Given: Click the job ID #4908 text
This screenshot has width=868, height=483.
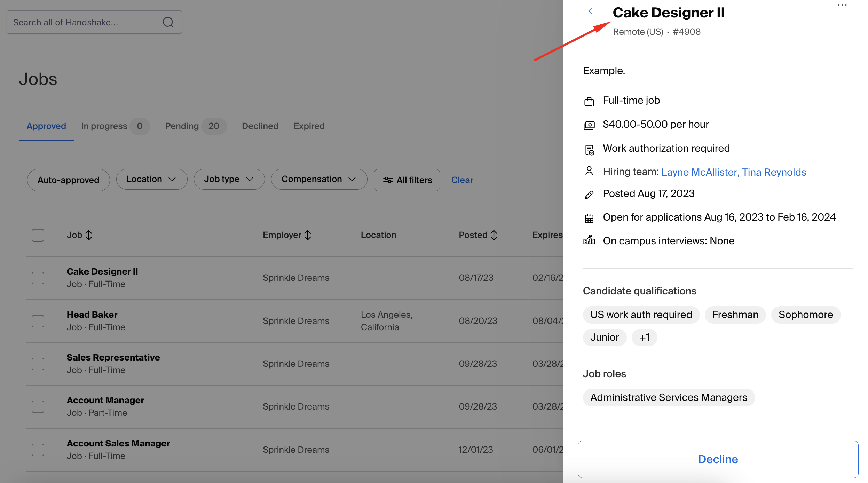Looking at the screenshot, I should click(687, 32).
